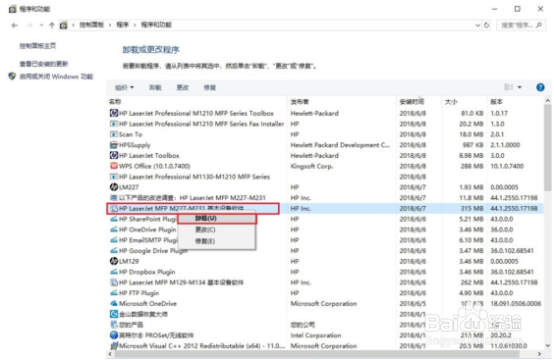The image size is (554, 360).
Task: Click Control Panel in the address breadcrumb
Action: point(92,25)
